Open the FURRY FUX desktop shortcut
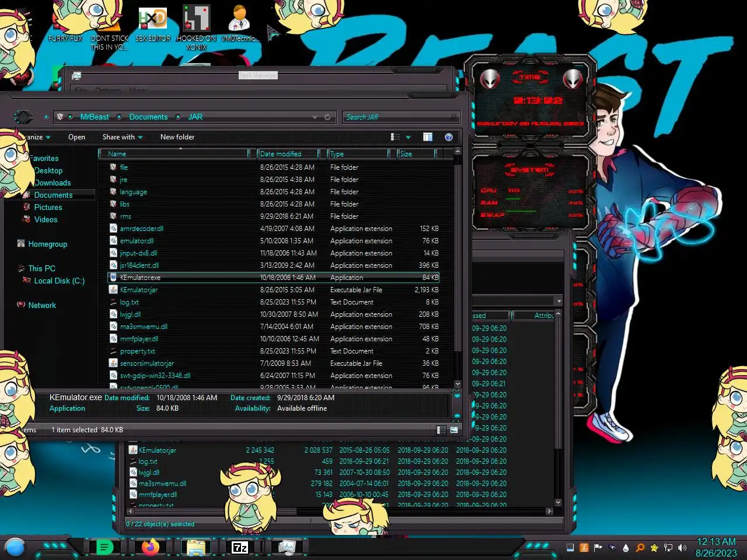747x560 pixels. [x=65, y=23]
